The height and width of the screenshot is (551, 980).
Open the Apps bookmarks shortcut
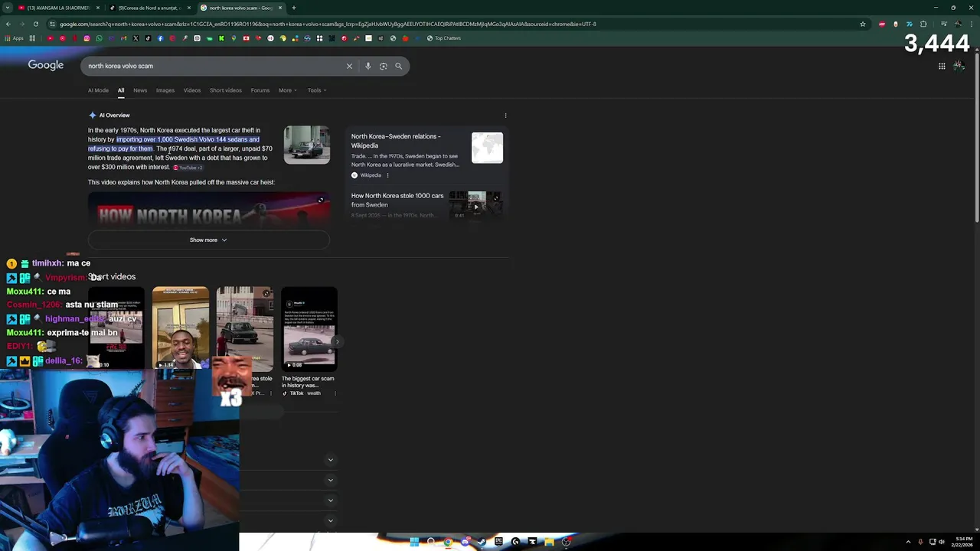click(x=15, y=38)
